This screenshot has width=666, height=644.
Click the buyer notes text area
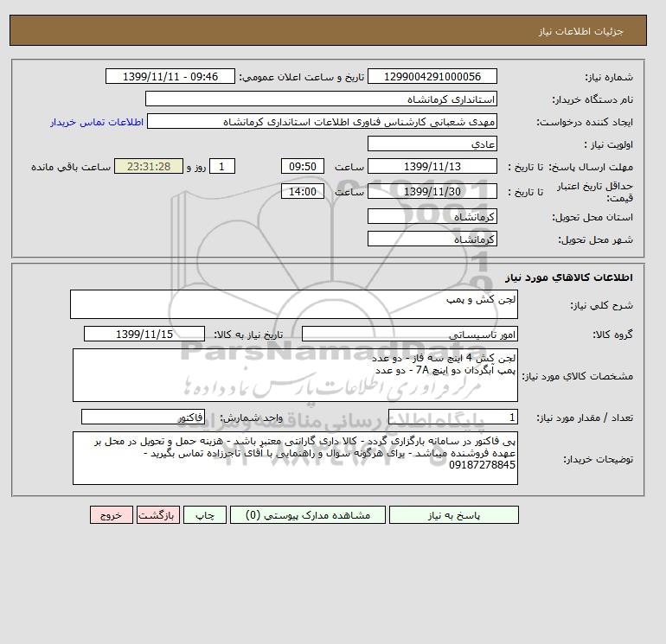pyautogui.click(x=295, y=458)
